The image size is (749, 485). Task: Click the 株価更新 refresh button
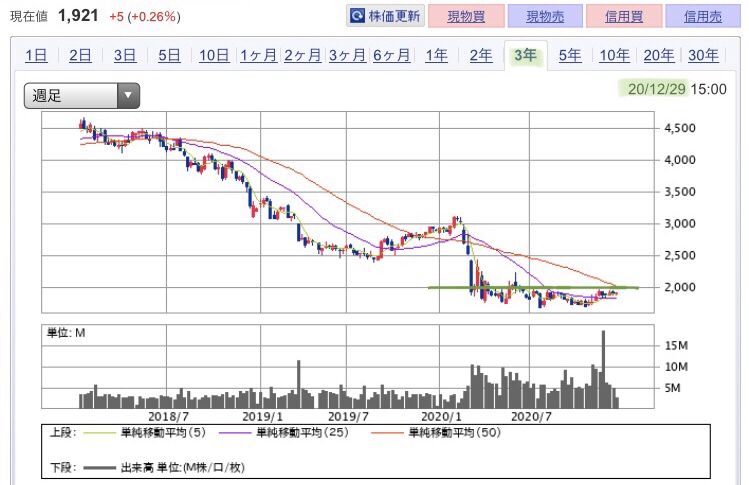[385, 16]
